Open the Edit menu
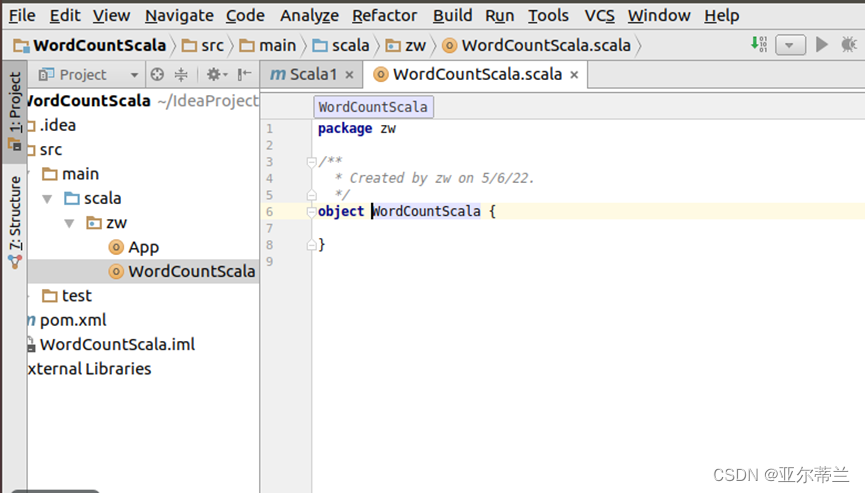The image size is (865, 493). [x=65, y=15]
